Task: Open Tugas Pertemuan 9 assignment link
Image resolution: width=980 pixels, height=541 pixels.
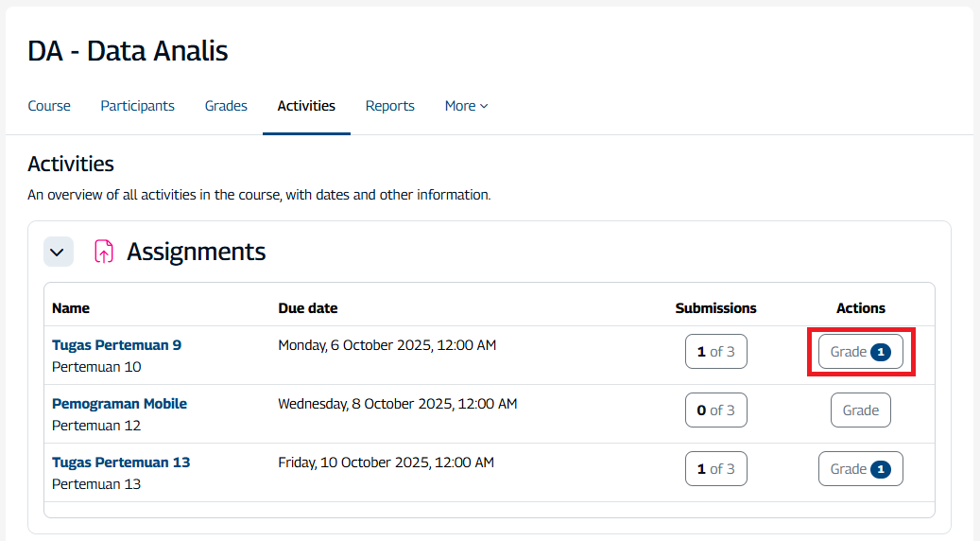Action: [116, 345]
